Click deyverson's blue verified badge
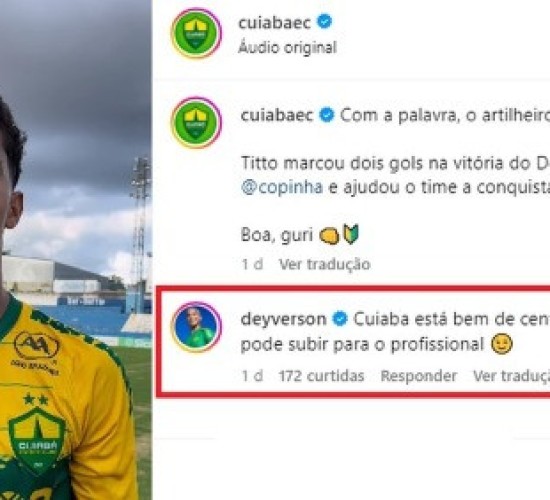 [340, 319]
